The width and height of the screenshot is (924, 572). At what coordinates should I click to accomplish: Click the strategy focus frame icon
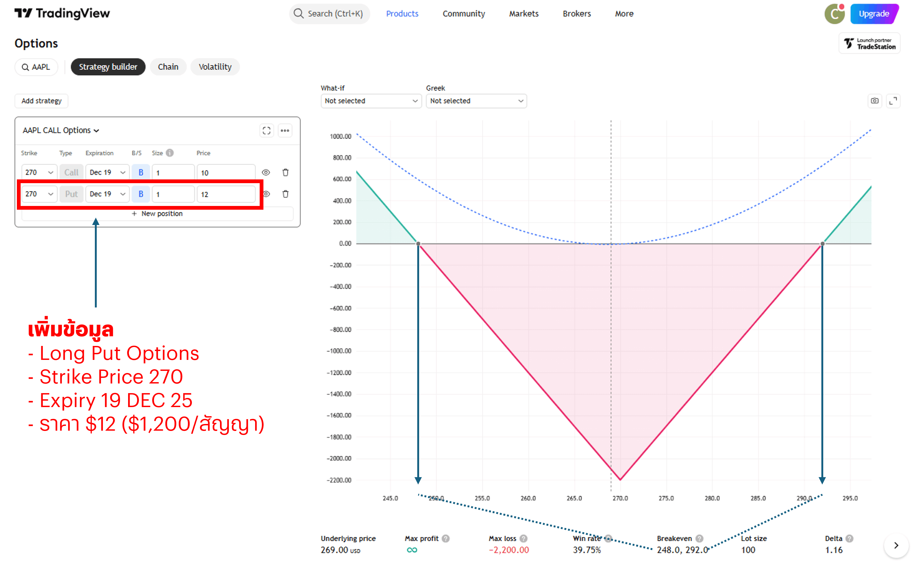point(267,131)
